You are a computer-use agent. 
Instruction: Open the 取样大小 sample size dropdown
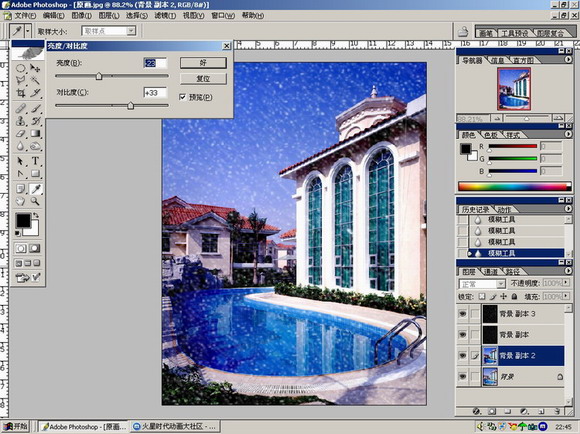click(131, 31)
